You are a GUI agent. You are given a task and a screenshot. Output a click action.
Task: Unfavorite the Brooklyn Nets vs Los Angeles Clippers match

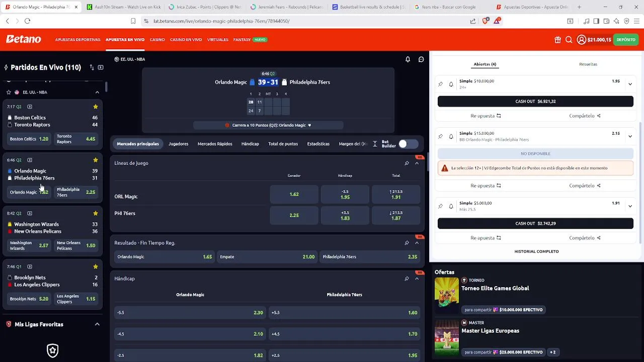(x=96, y=266)
